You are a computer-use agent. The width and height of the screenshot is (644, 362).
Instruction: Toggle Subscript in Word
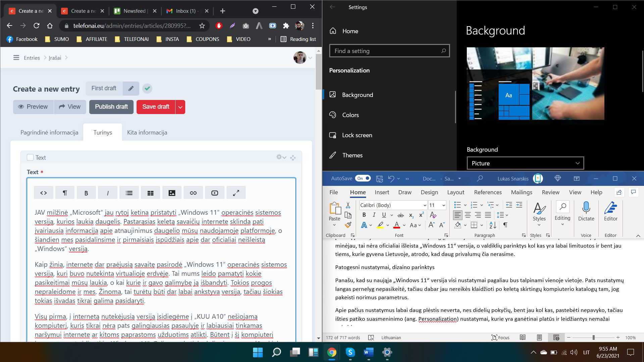pyautogui.click(x=411, y=215)
